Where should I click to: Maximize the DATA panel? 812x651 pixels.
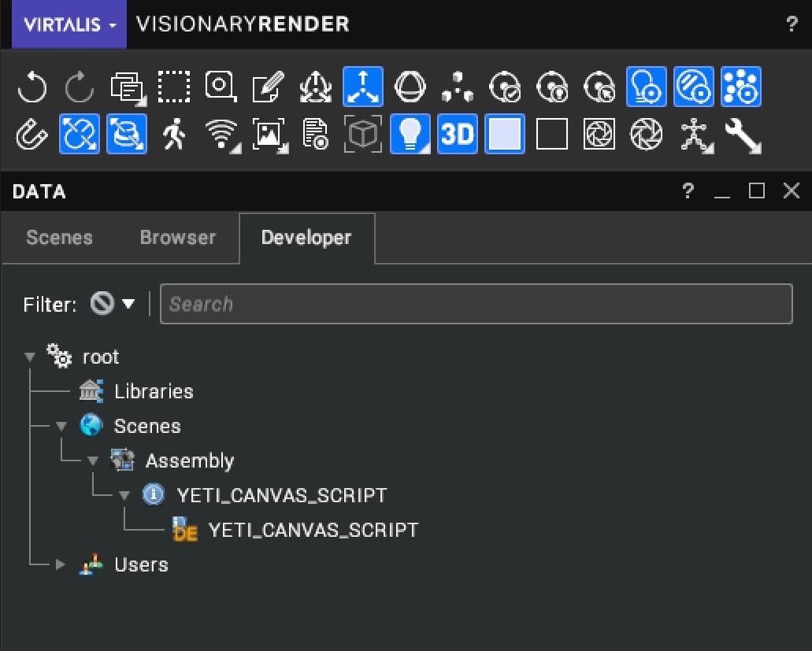[757, 191]
